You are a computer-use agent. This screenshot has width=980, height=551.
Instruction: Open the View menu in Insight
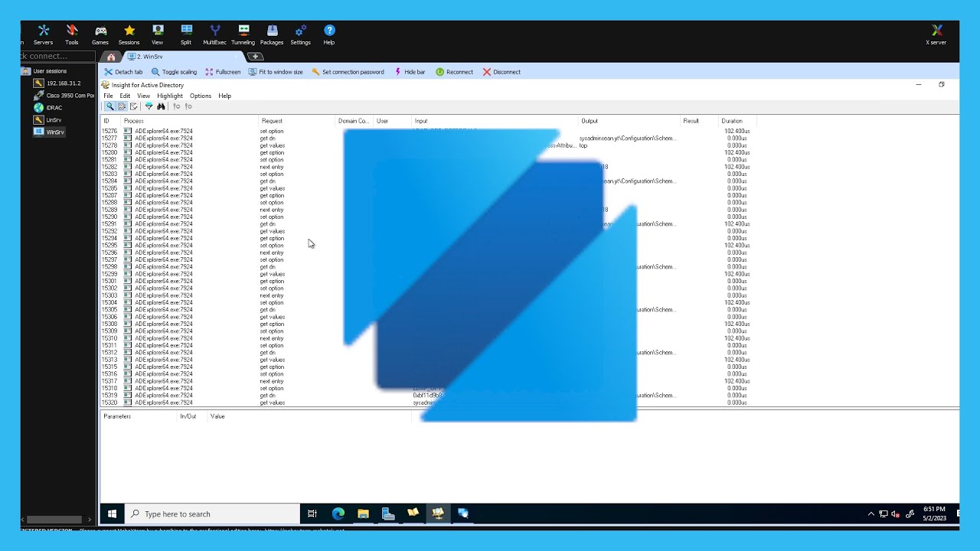click(x=143, y=96)
